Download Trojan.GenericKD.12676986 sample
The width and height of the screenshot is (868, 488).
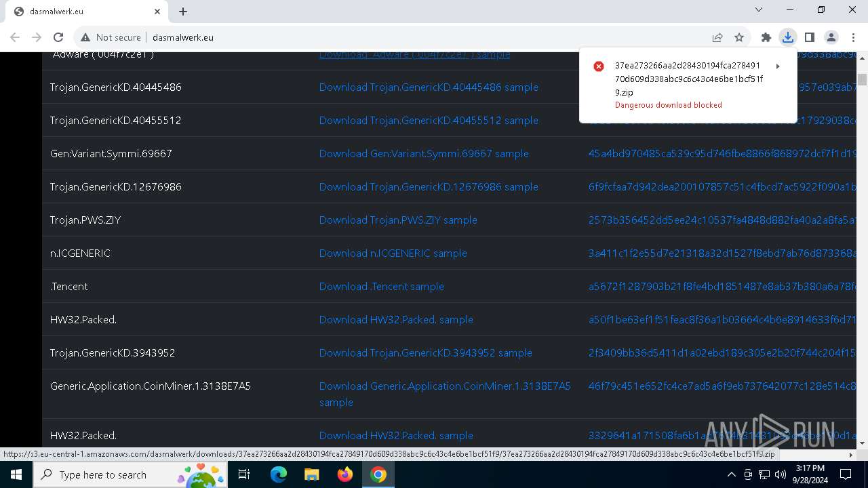429,186
